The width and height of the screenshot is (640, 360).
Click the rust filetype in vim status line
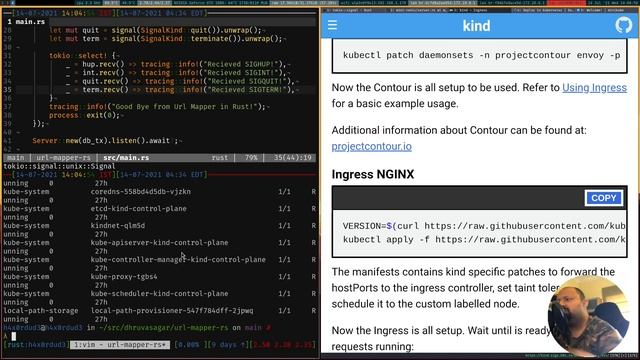(220, 158)
